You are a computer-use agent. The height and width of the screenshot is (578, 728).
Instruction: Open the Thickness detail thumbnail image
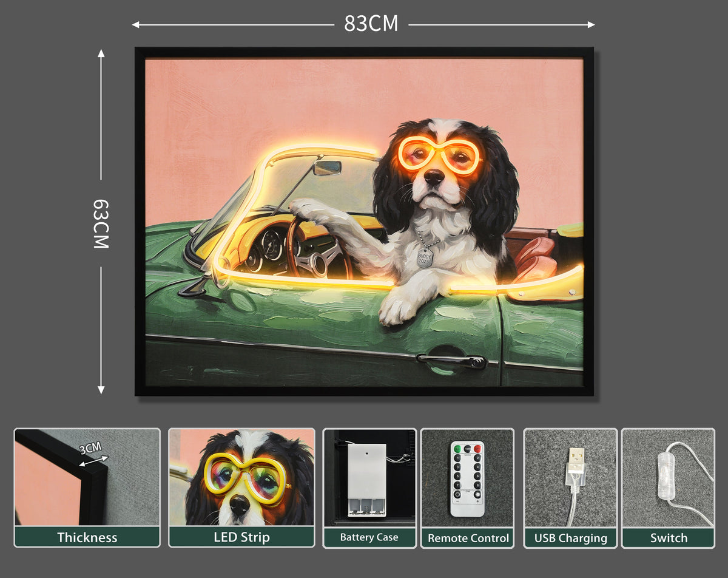[x=87, y=477]
